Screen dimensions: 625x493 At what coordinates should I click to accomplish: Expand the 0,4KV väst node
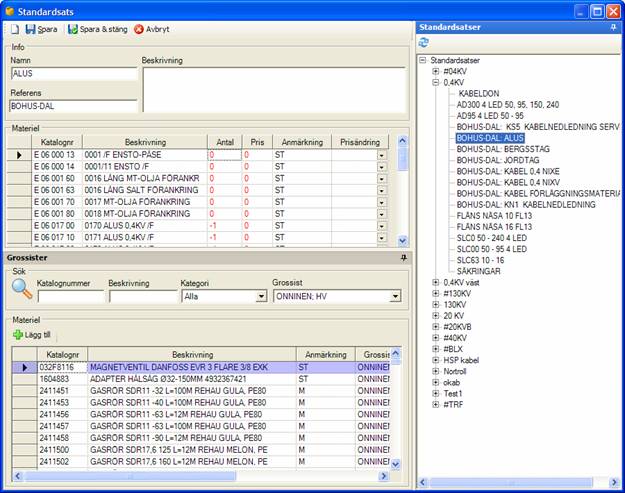coord(436,283)
